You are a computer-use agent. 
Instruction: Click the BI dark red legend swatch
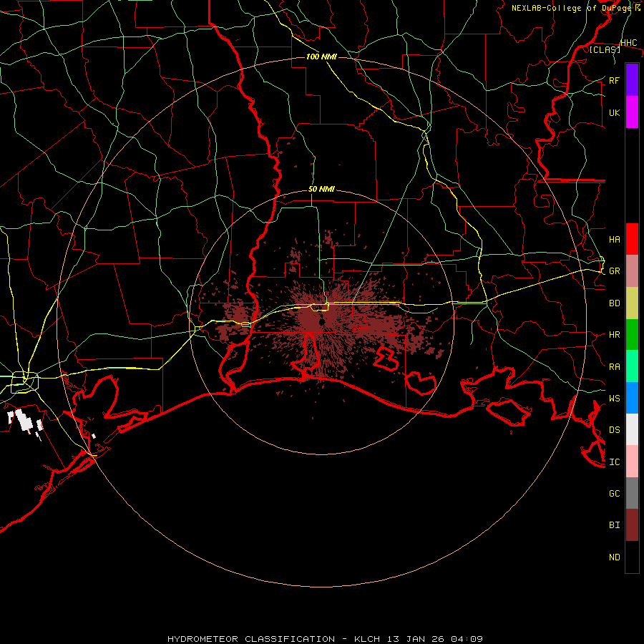(632, 525)
